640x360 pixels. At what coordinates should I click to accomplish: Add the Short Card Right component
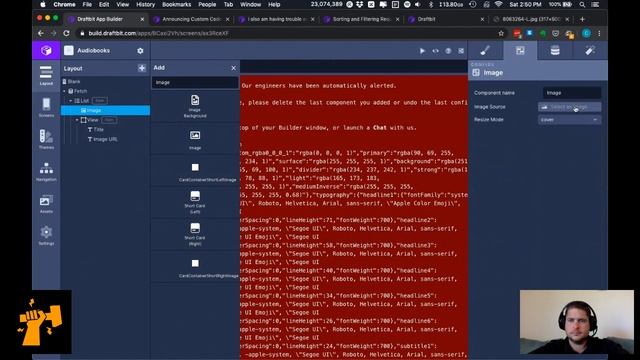195,234
